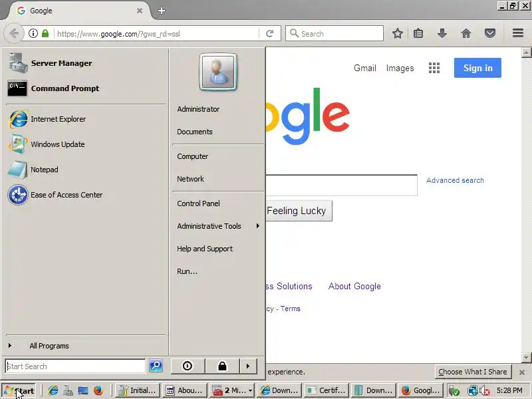This screenshot has height=399, width=532.
Task: Open Gmail link on Google page
Action: coord(365,68)
